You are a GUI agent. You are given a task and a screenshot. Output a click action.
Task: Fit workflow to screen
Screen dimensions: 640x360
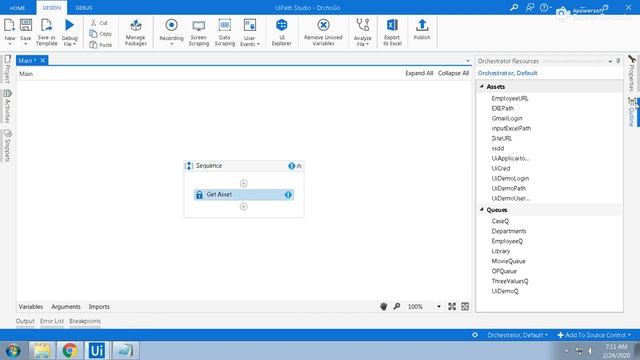tap(452, 307)
